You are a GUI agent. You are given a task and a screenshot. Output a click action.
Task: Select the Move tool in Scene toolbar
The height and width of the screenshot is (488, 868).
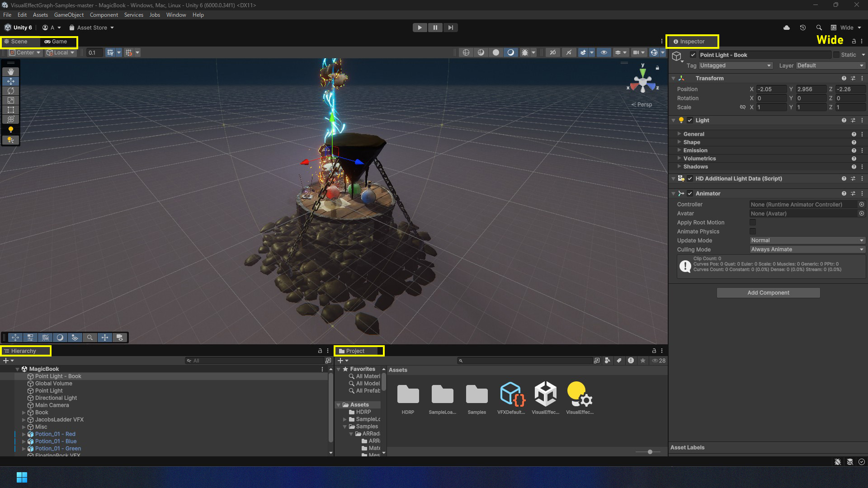11,81
